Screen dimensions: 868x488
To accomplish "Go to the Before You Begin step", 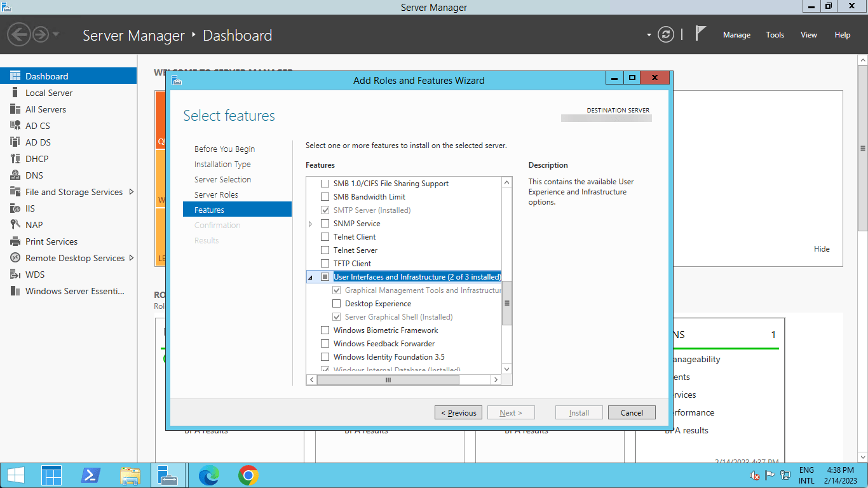I will coord(224,149).
